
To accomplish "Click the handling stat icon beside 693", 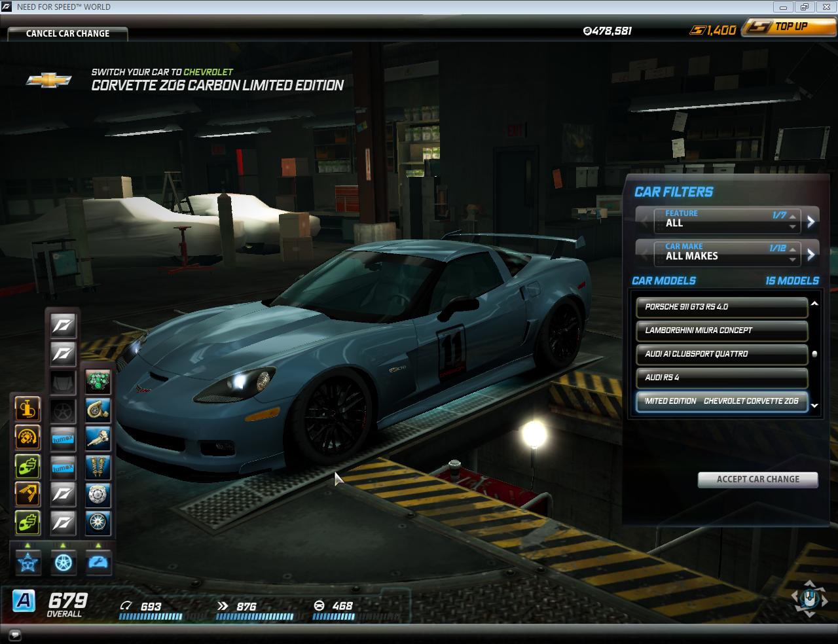I will point(126,606).
